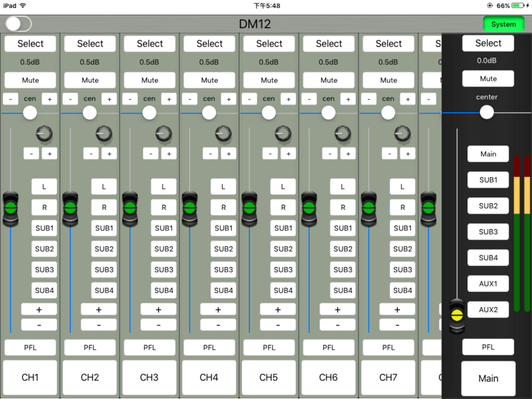The height and width of the screenshot is (399, 532).
Task: Click the Main stereo level meter
Action: (522, 234)
